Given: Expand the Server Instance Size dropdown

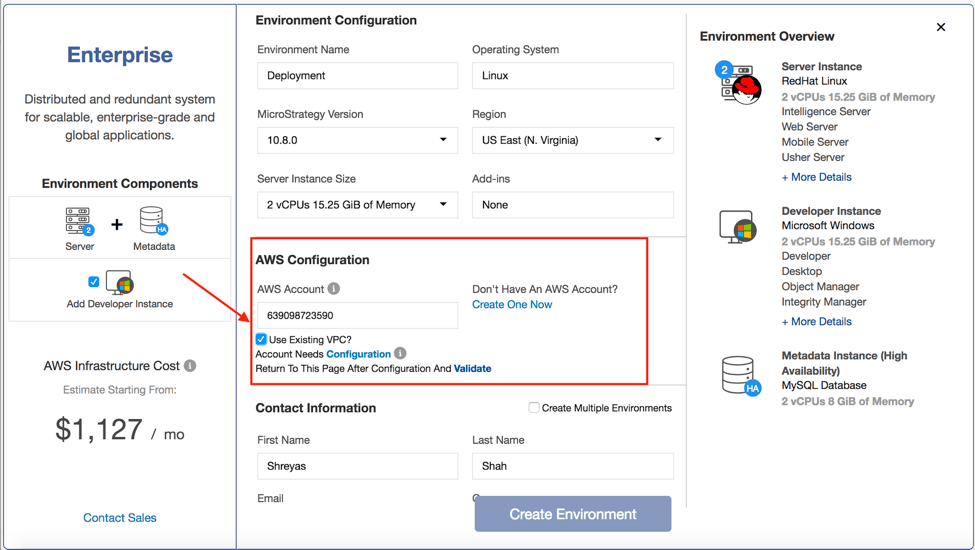Looking at the screenshot, I should pyautogui.click(x=357, y=205).
